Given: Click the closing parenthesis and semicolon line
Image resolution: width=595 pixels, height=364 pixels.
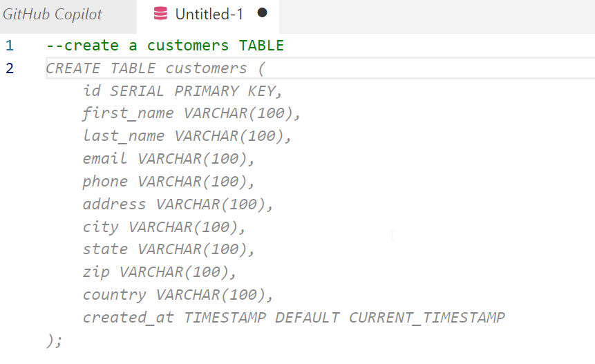Looking at the screenshot, I should 54,340.
